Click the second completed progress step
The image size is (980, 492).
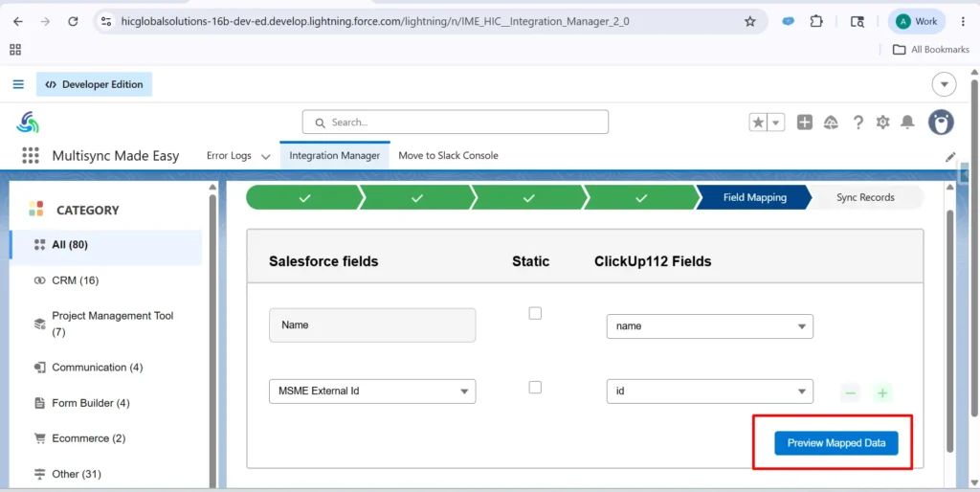(417, 197)
